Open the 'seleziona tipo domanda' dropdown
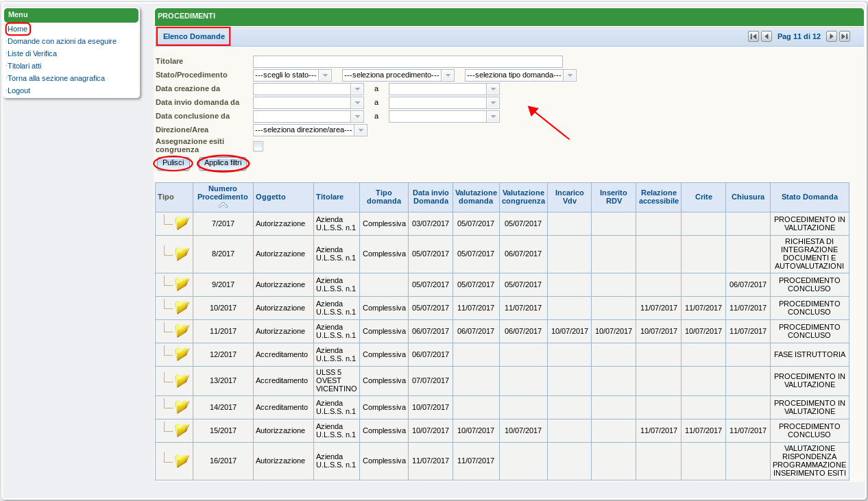 point(570,75)
